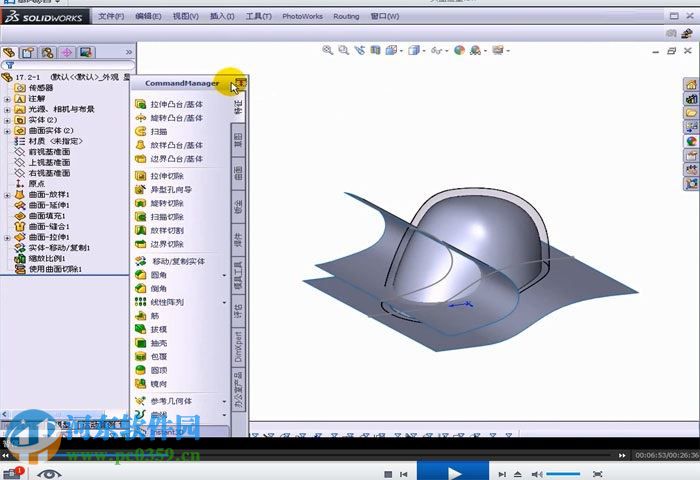The height and width of the screenshot is (480, 700).
Task: Select the 右视基准面 right plane
Action: (x=42, y=173)
